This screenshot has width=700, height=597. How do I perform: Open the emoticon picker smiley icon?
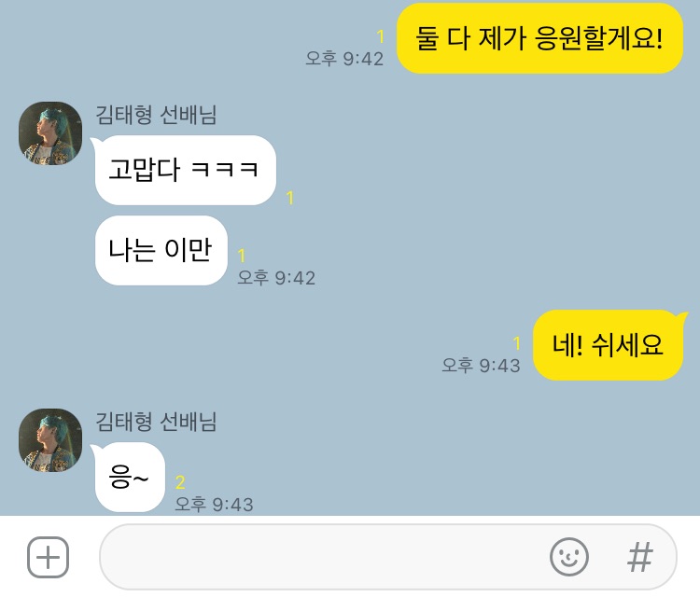568,557
